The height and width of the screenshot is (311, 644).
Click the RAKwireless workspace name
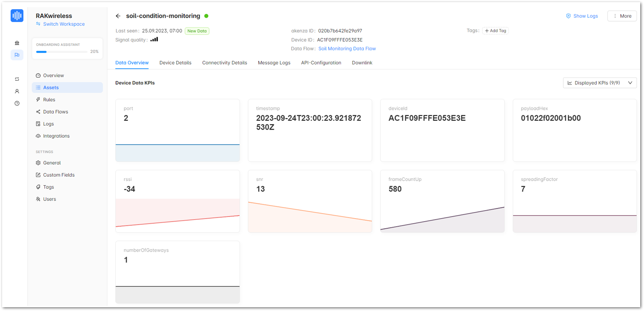pyautogui.click(x=54, y=16)
